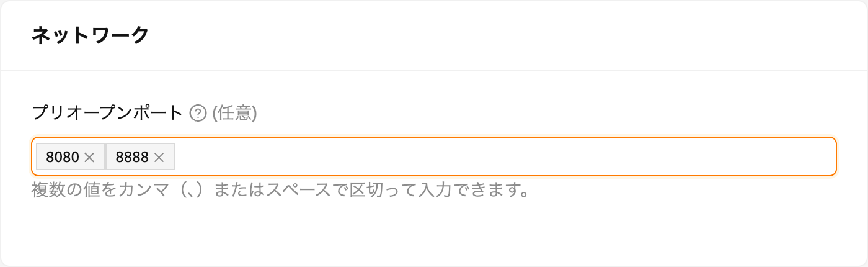The width and height of the screenshot is (868, 267).
Task: Click the hint text about カンマ or スペース
Action: [x=280, y=189]
